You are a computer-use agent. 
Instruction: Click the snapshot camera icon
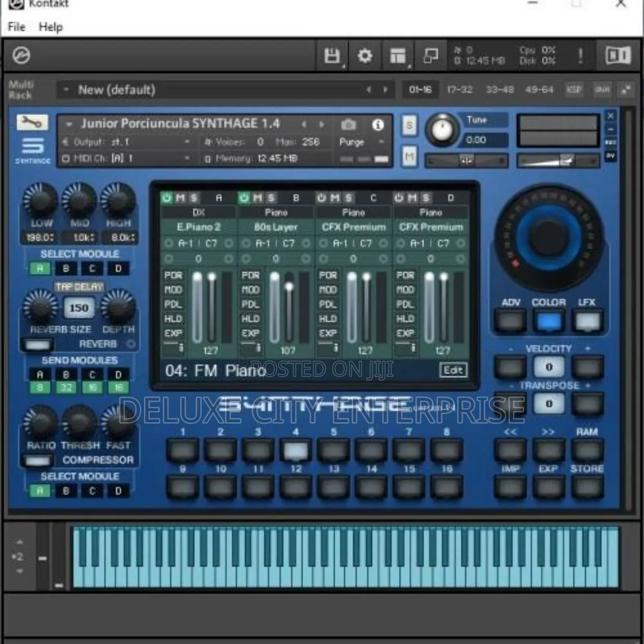click(x=349, y=125)
